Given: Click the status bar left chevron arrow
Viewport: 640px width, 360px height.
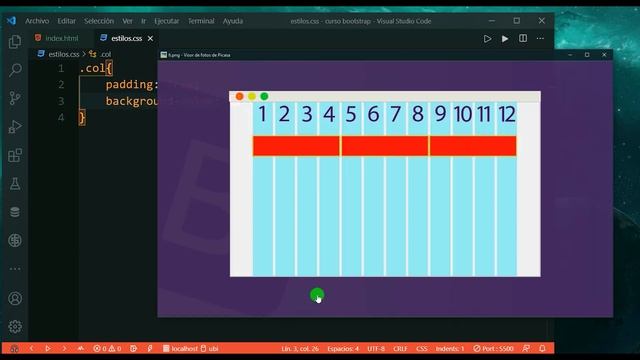Looking at the screenshot, I should pos(31,349).
